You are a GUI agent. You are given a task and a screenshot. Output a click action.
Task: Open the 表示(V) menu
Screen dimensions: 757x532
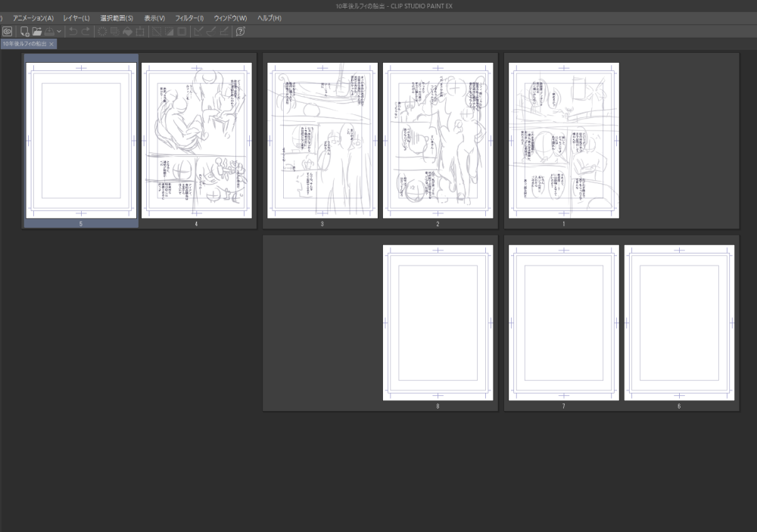(154, 18)
